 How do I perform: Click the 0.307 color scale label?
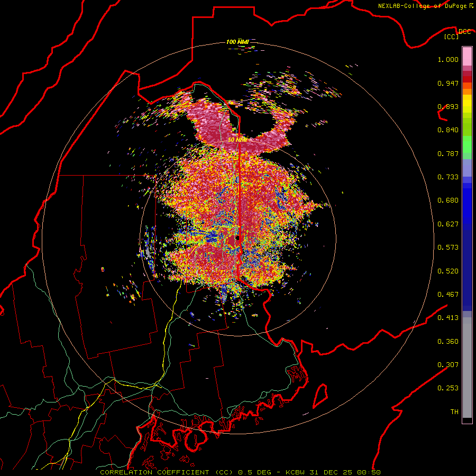pos(448,365)
